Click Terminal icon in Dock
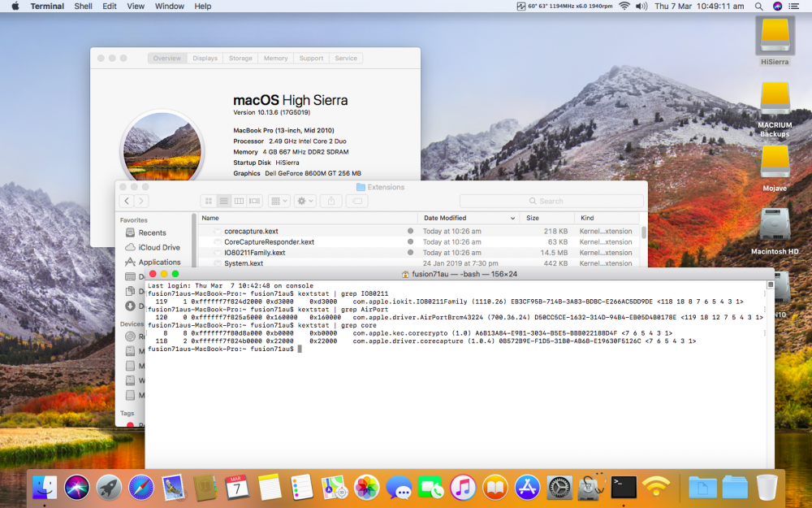812x508 pixels. point(624,487)
